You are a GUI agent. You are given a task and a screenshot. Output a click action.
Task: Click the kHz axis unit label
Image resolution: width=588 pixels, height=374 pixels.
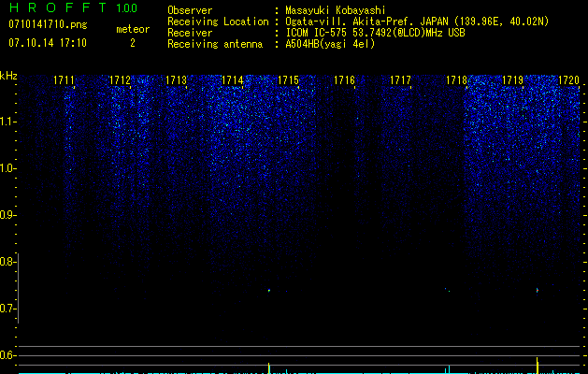click(8, 76)
